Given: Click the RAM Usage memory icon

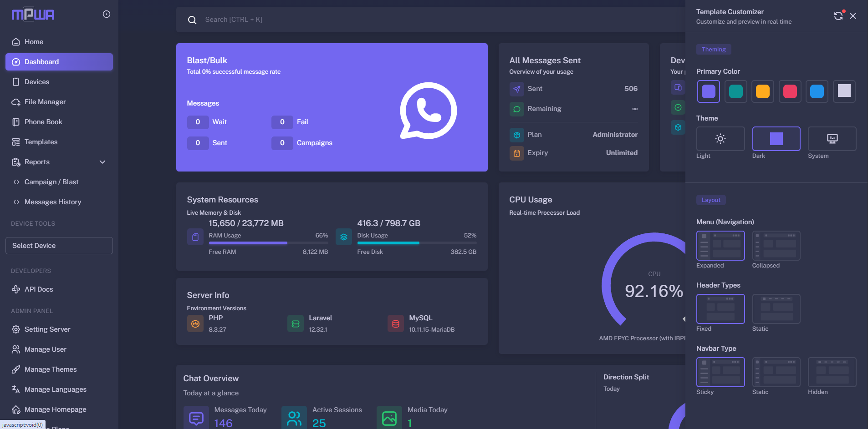Looking at the screenshot, I should click(195, 237).
